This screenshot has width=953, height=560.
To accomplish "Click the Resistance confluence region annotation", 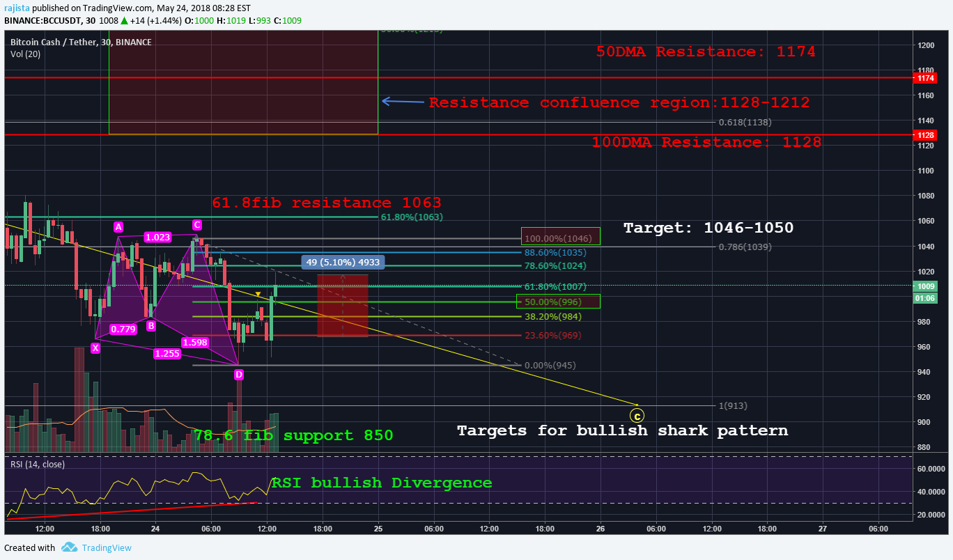I will [x=619, y=102].
